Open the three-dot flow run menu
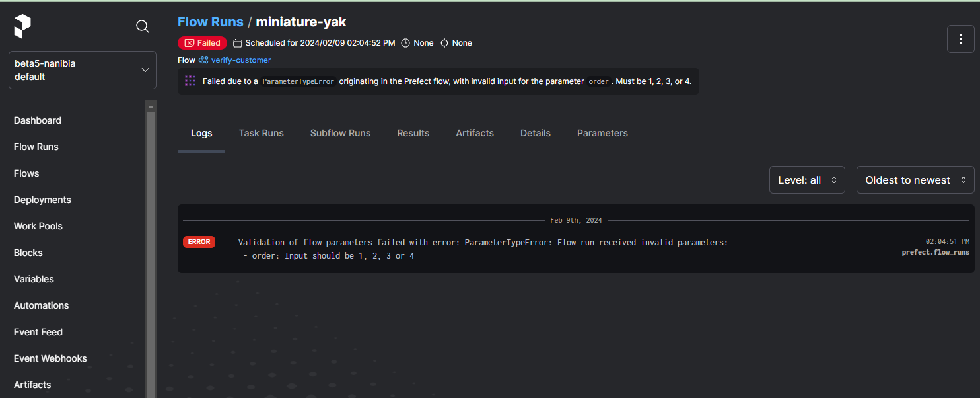 [x=960, y=39]
